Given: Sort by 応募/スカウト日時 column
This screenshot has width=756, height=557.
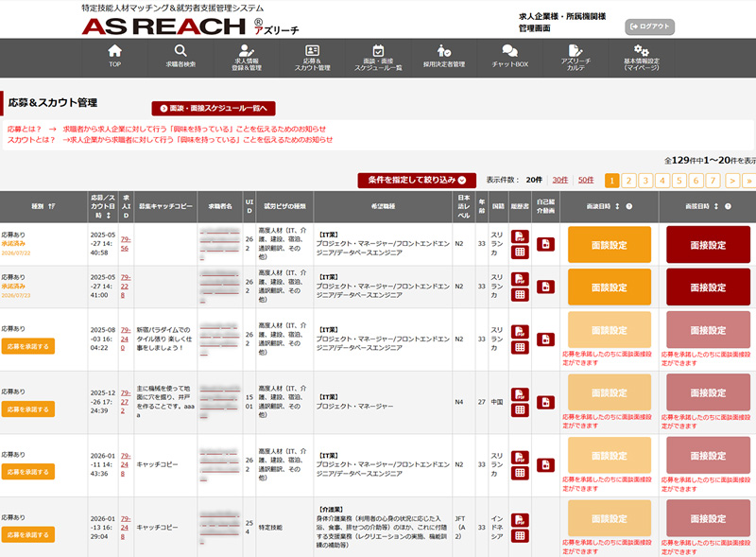Looking at the screenshot, I should point(109,215).
